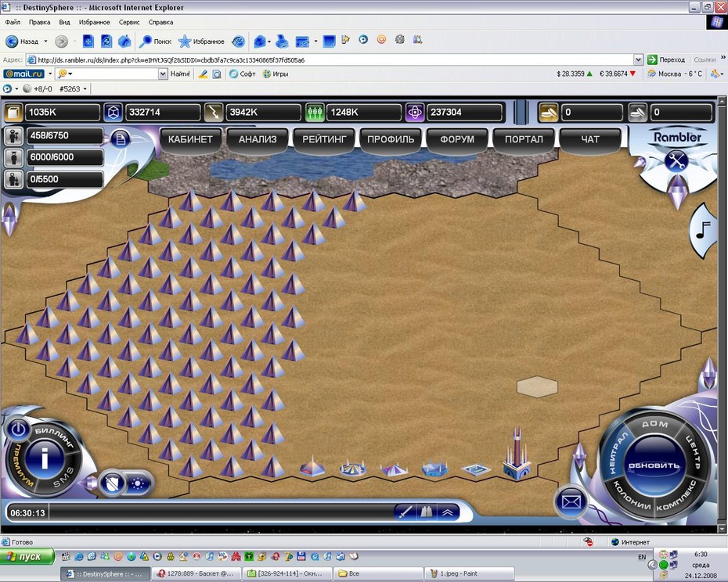The height and width of the screenshot is (582, 728).
Task: Go to Дом on the navigation wheel
Action: pos(654,424)
